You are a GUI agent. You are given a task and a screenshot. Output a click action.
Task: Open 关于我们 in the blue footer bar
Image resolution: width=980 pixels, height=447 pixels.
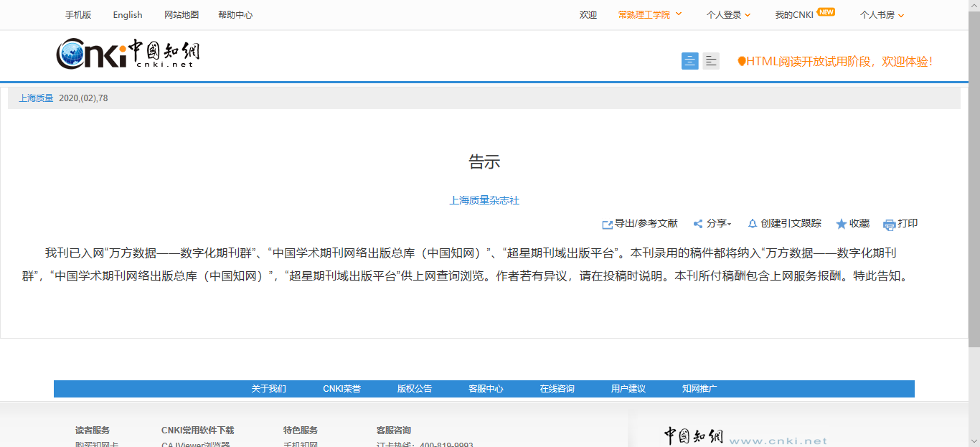[x=268, y=389]
